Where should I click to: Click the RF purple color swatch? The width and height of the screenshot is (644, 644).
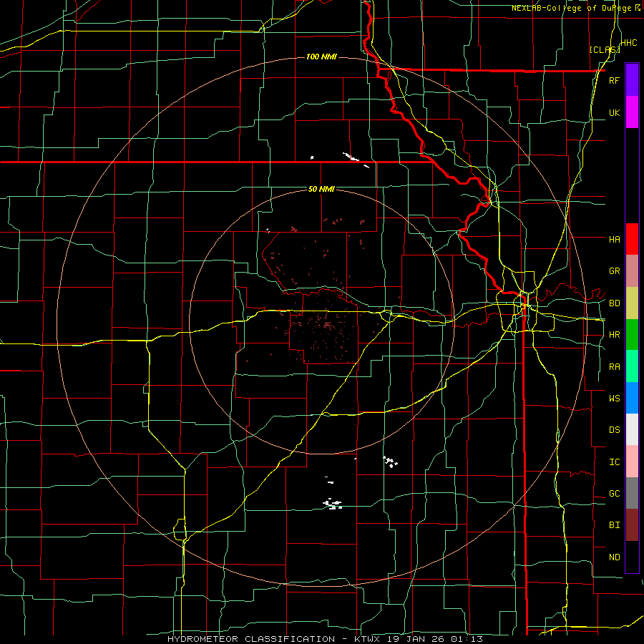(x=632, y=80)
